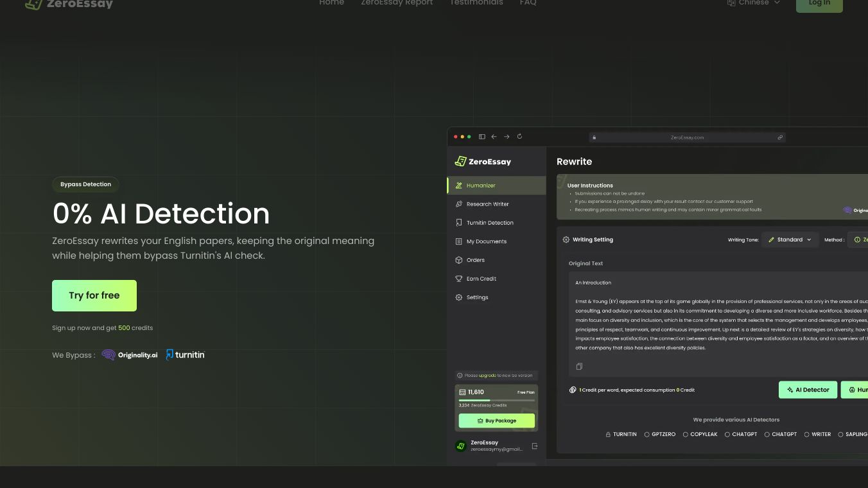Click the padlock icon in the preview address bar
Viewport: 868px width, 488px height.
click(595, 137)
